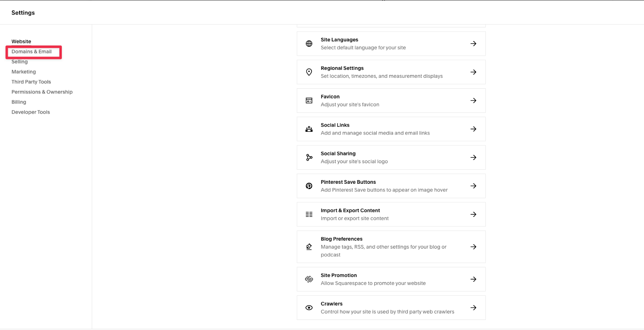The height and width of the screenshot is (330, 644).
Task: Open the Site Languages title
Action: (339, 40)
